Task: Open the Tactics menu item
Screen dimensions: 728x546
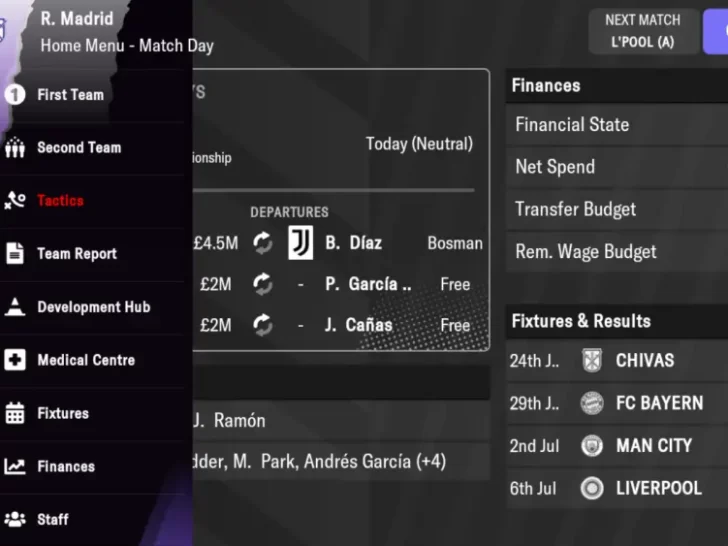Action: click(x=60, y=201)
